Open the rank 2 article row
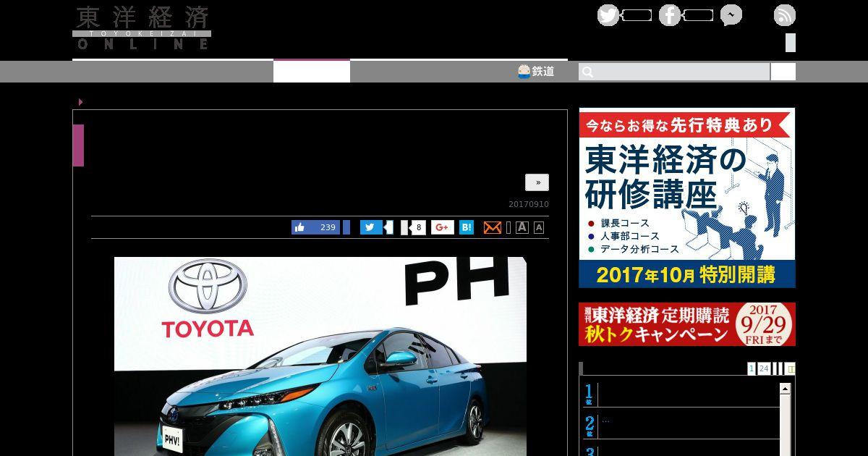The height and width of the screenshot is (456, 868). coord(681,426)
